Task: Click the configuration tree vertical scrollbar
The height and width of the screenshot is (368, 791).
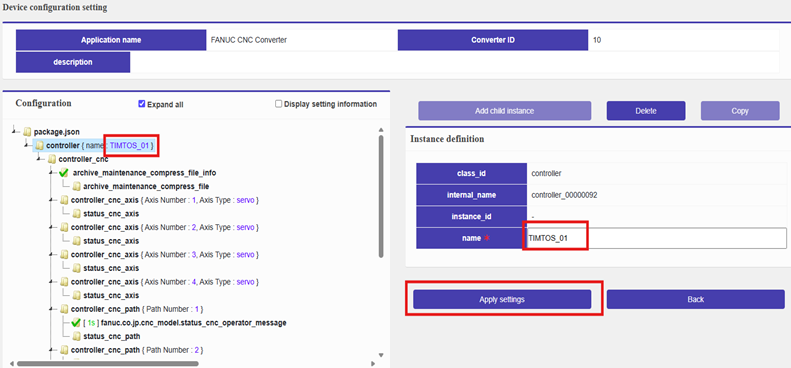Action: click(x=381, y=197)
